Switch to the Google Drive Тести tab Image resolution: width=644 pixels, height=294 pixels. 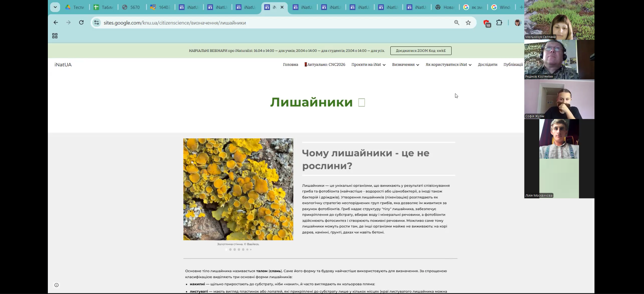[x=75, y=7]
